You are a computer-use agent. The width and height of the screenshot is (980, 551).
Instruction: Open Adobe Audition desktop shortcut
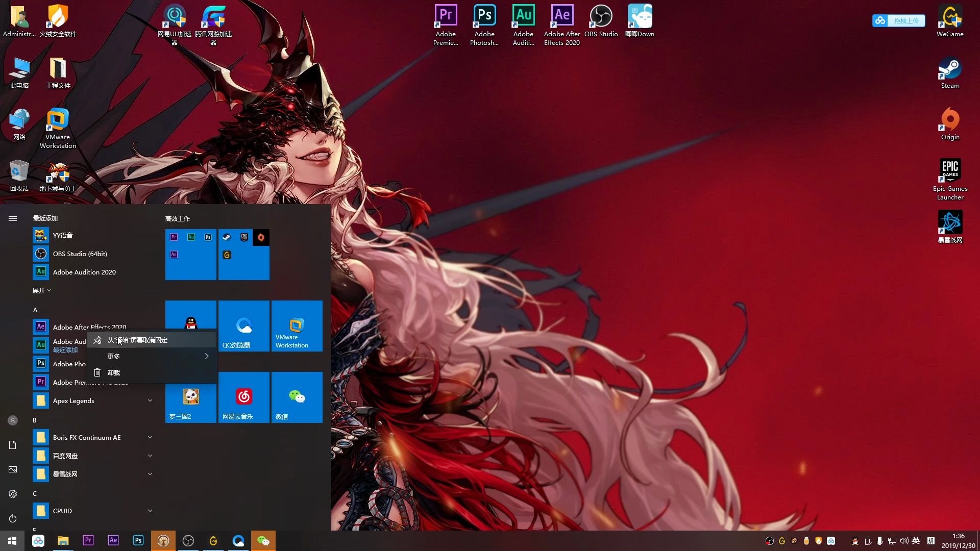tap(523, 25)
